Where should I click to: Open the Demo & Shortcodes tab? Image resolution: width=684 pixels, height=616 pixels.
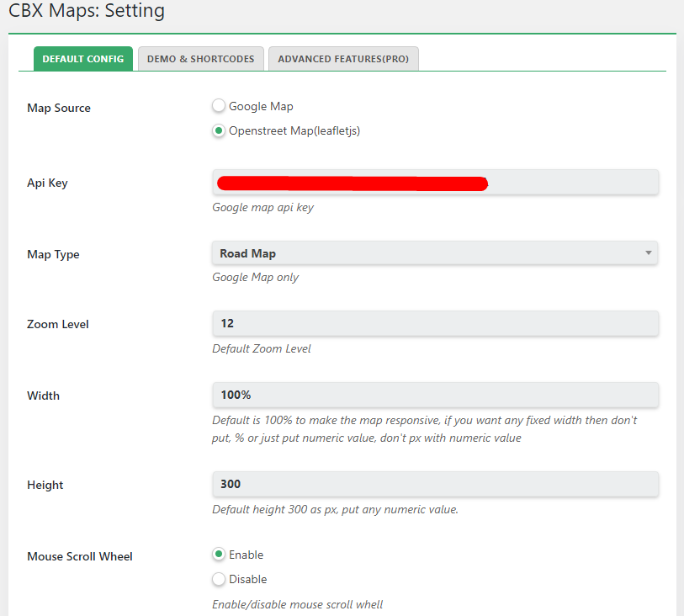pos(201,59)
